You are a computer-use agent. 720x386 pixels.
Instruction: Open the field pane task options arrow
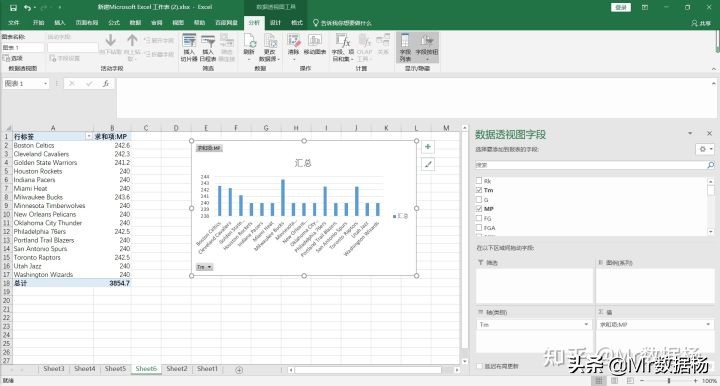point(690,134)
